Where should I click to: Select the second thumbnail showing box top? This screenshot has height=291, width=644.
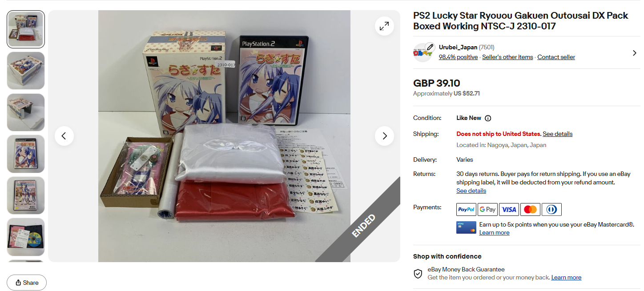[x=26, y=71]
